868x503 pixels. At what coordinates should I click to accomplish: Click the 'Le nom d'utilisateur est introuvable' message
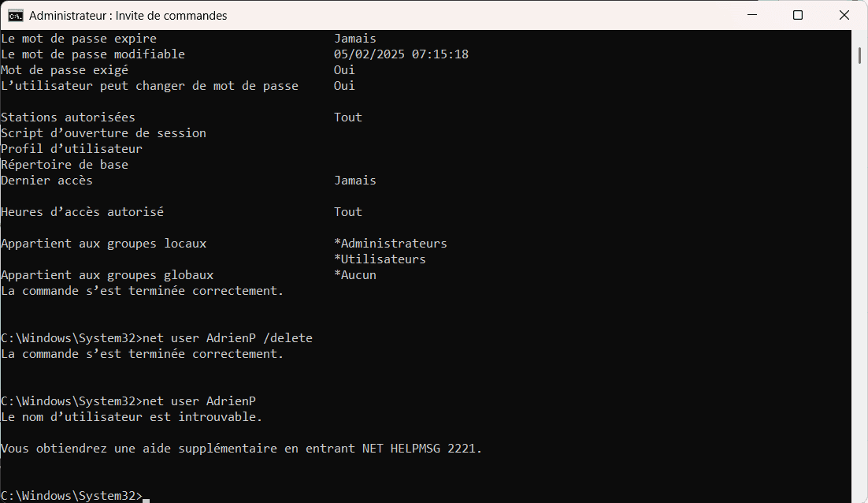132,416
